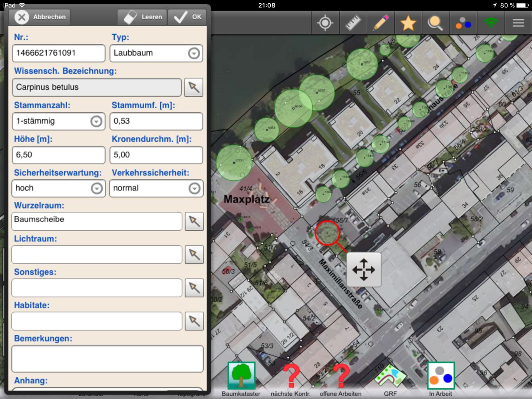Click the Leeren eraser button
This screenshot has height=399, width=532.
[142, 17]
